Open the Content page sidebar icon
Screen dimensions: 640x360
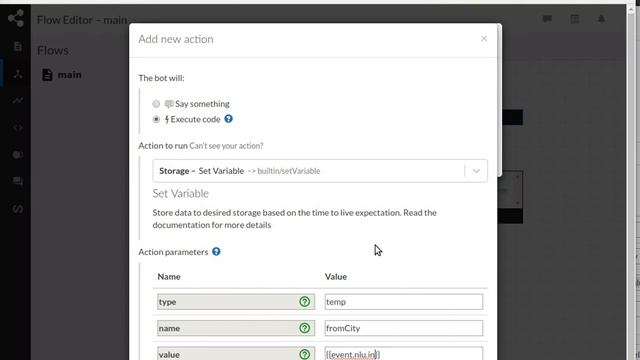(18, 46)
